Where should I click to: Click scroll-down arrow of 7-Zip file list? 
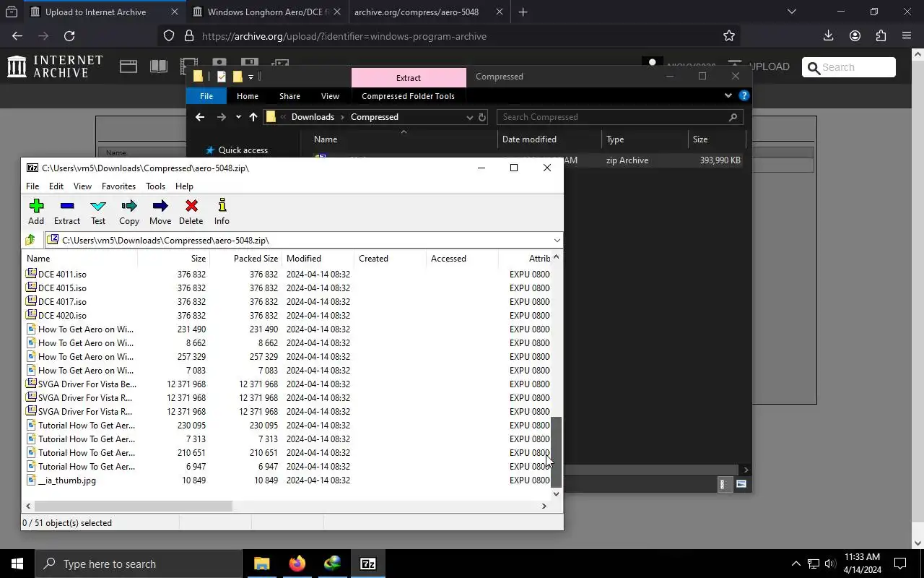[556, 493]
